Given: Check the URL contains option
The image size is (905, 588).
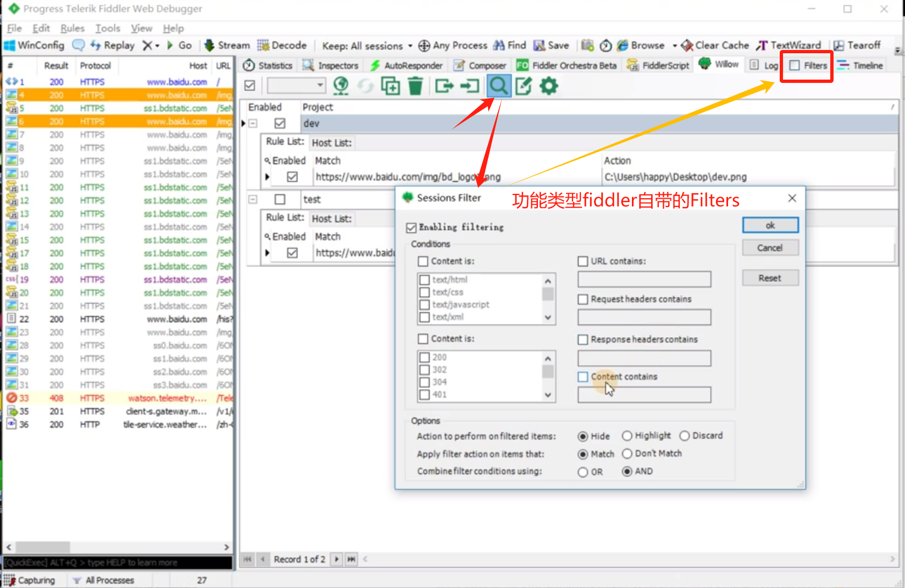Looking at the screenshot, I should pyautogui.click(x=583, y=261).
